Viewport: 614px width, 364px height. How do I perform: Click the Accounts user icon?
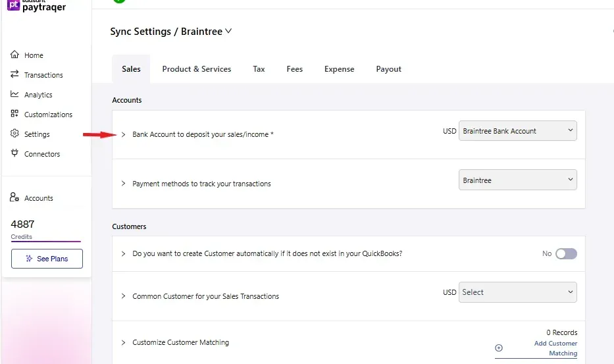[14, 197]
